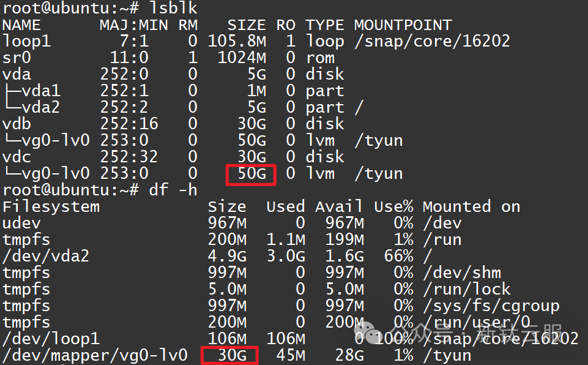Click the 66% usage value
The width and height of the screenshot is (588, 365).
click(x=395, y=257)
